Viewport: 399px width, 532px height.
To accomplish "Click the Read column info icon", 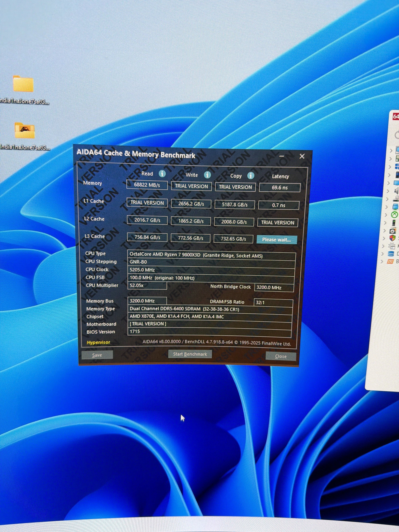I will point(162,173).
